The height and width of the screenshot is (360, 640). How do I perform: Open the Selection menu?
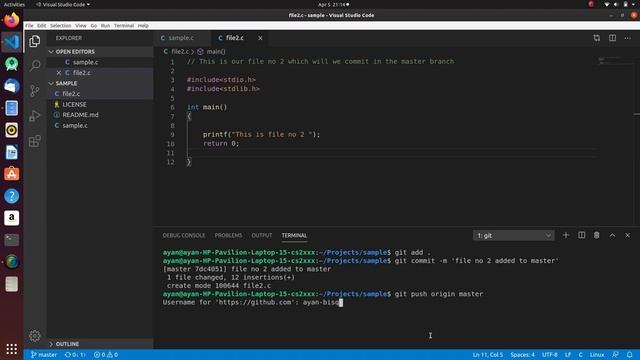[x=60, y=25]
